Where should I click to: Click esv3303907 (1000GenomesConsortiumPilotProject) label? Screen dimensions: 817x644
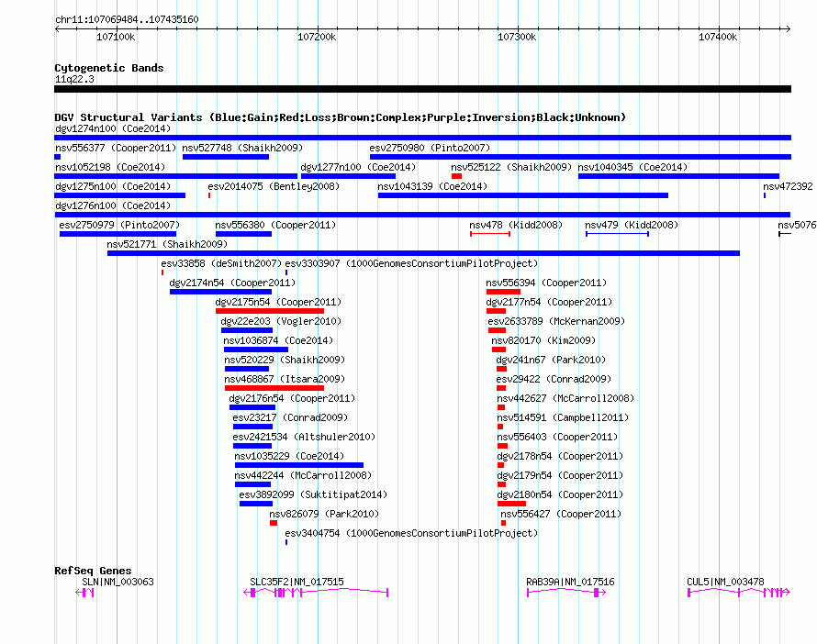pyautogui.click(x=411, y=263)
